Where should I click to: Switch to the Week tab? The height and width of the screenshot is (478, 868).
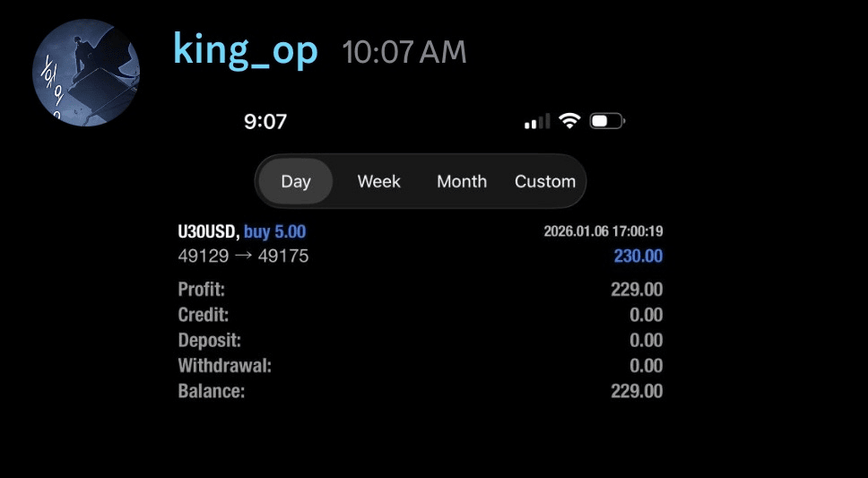378,181
